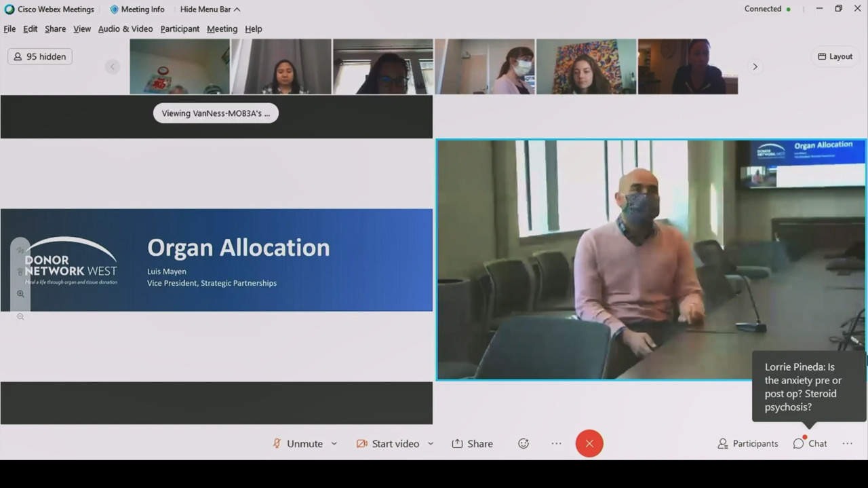Unmute the microphone
The image size is (868, 488).
tap(298, 444)
